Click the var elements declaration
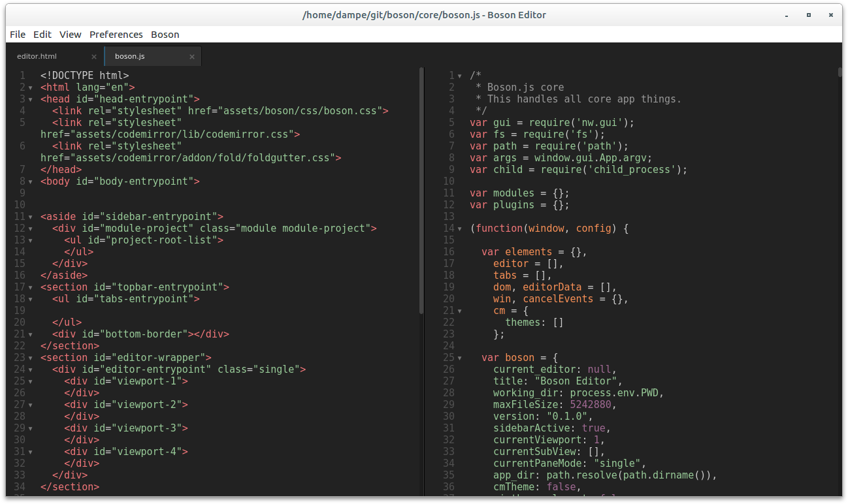 coord(534,252)
